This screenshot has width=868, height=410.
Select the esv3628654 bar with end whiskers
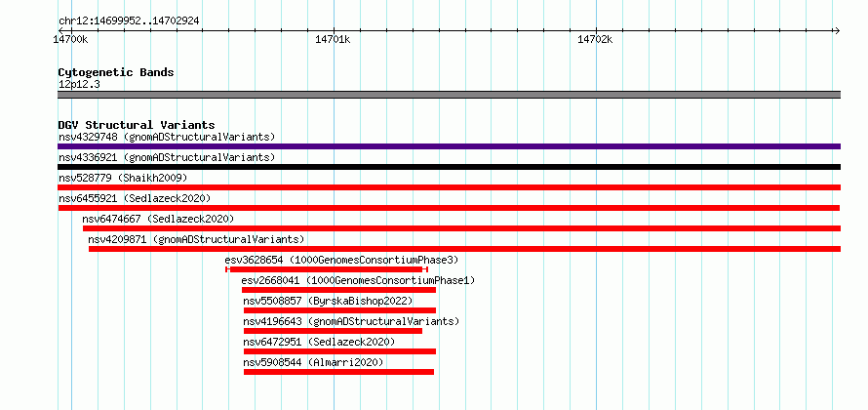tap(327, 269)
